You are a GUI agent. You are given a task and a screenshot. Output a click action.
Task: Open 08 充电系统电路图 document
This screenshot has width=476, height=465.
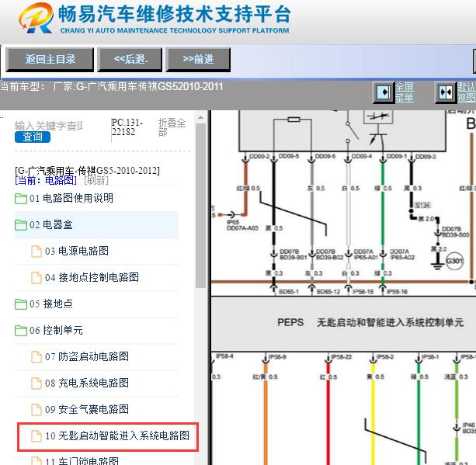(x=87, y=383)
